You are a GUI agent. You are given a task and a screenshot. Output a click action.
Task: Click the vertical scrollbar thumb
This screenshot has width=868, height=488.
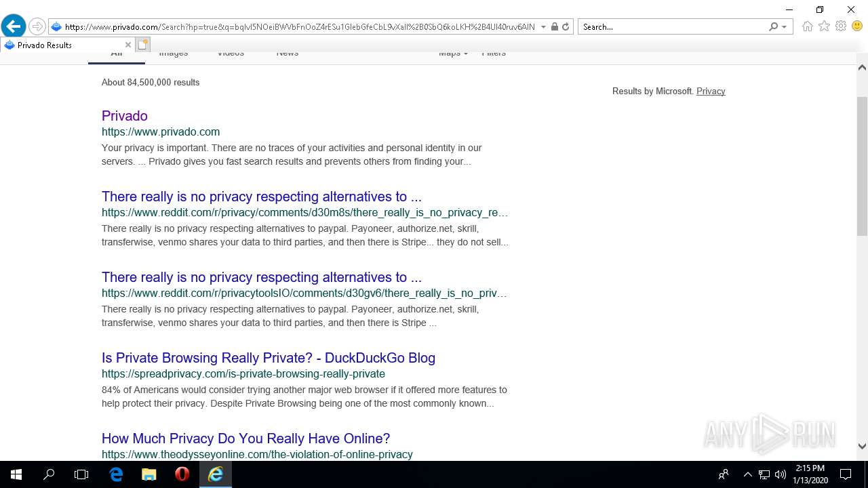click(862, 166)
